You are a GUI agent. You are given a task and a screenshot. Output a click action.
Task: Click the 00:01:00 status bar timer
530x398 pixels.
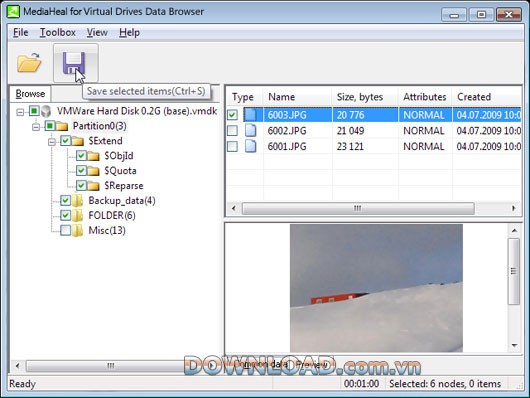pos(361,384)
